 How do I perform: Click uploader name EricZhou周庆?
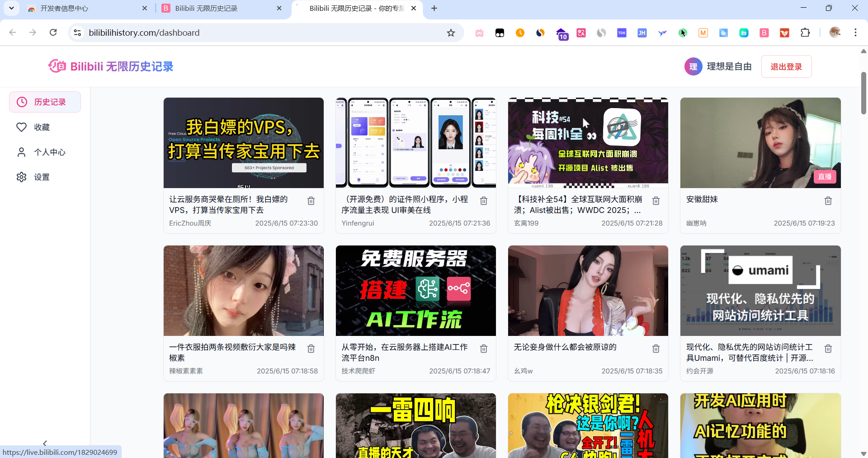[190, 223]
